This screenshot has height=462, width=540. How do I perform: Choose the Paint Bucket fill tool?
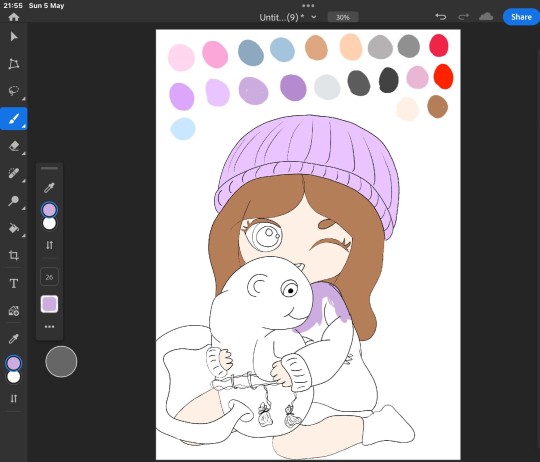coord(14,228)
